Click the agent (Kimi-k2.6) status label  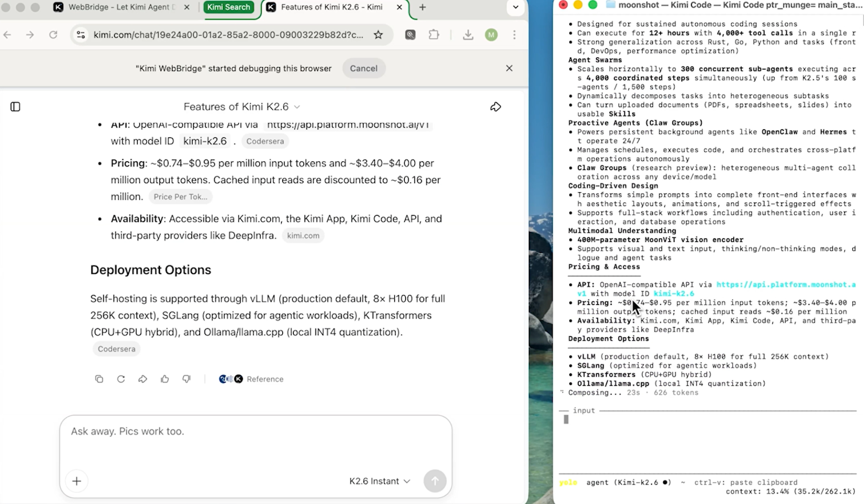pyautogui.click(x=629, y=483)
